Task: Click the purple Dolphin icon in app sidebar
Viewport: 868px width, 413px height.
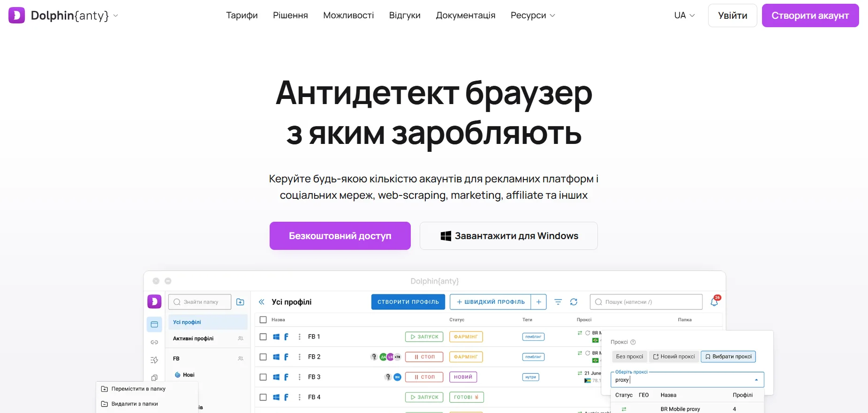Action: (x=154, y=301)
